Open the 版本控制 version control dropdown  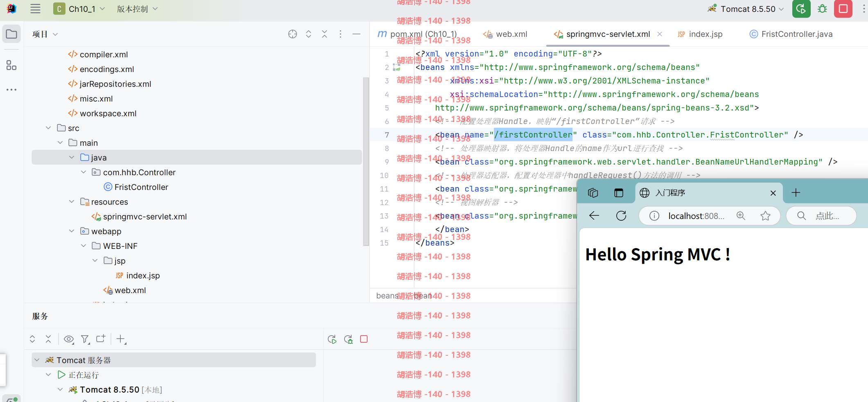point(137,9)
